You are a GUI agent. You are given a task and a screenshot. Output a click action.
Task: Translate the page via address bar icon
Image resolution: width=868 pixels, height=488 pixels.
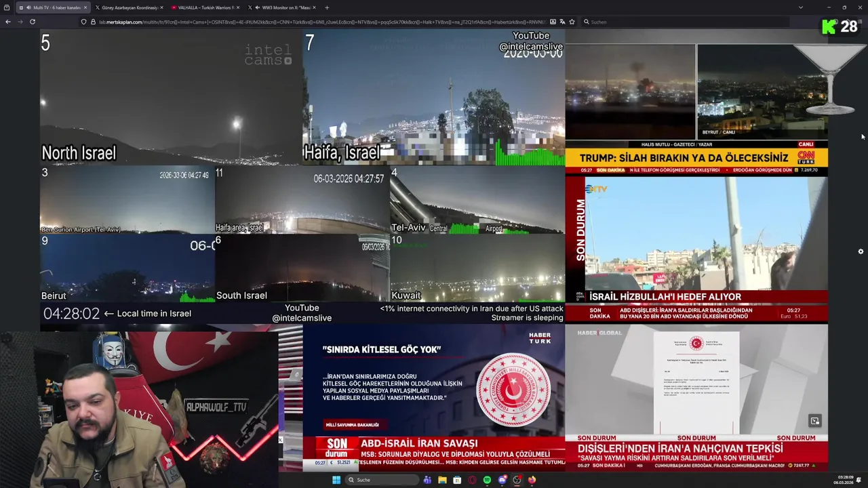click(x=562, y=22)
